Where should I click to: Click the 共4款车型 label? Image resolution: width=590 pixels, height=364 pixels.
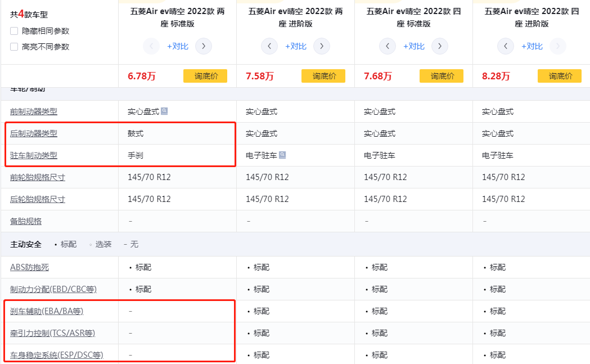[29, 14]
